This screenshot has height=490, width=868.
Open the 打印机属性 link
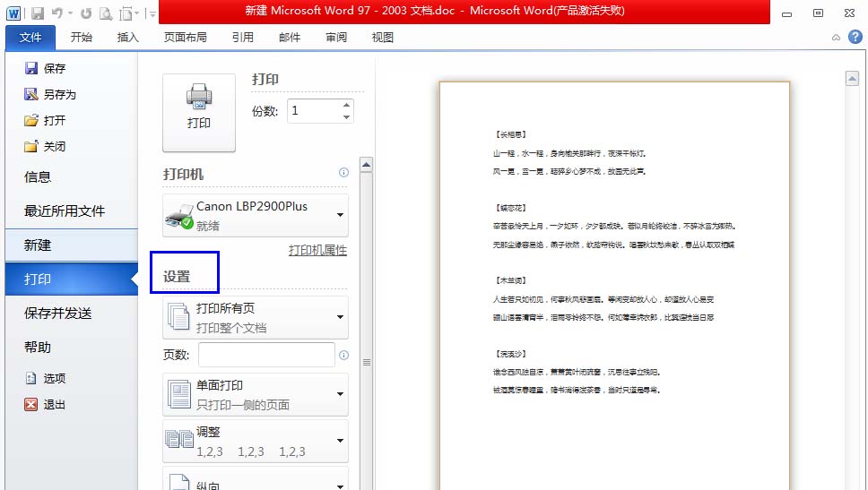(x=317, y=251)
